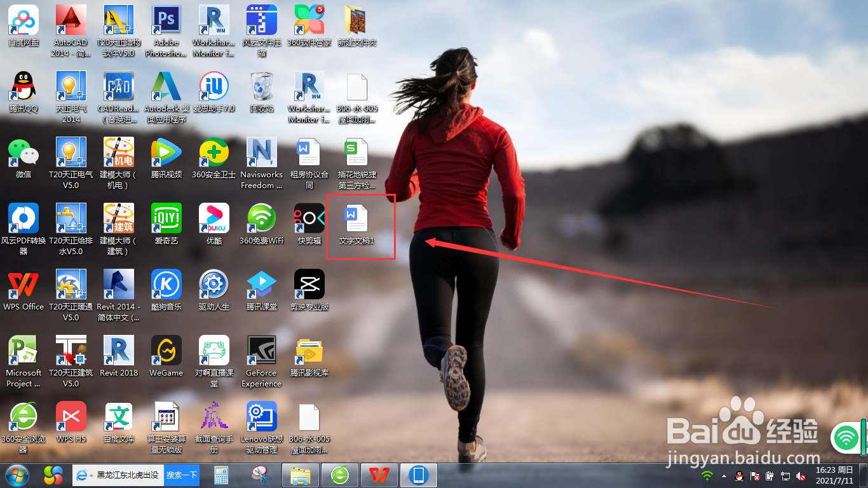Viewport: 868px width, 488px height.
Task: Open 腾讯课堂 desktop shortcut
Action: (x=262, y=290)
